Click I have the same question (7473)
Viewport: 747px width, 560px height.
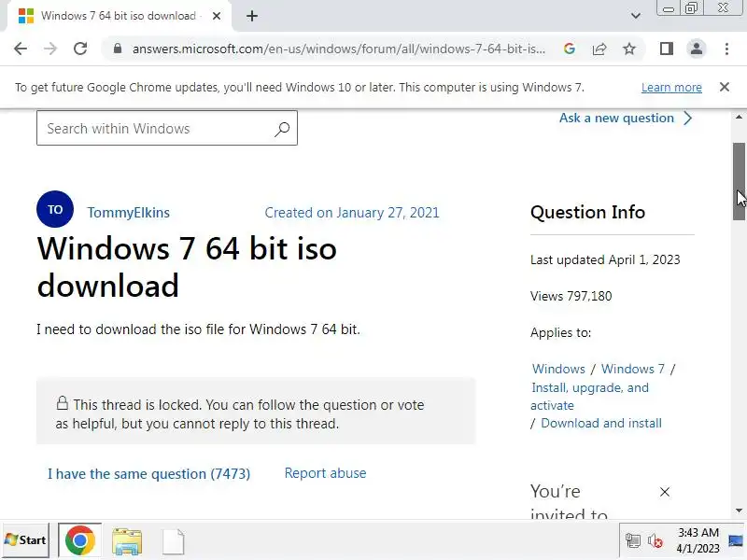(148, 474)
